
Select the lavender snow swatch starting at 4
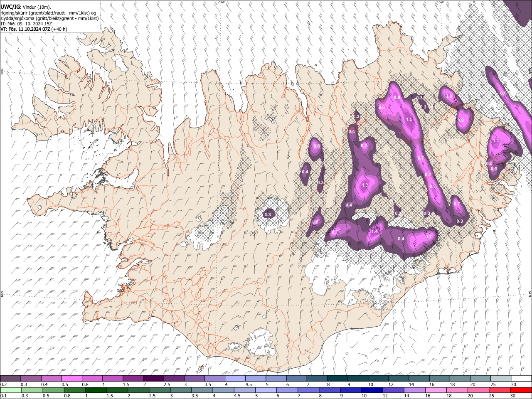click(235, 379)
